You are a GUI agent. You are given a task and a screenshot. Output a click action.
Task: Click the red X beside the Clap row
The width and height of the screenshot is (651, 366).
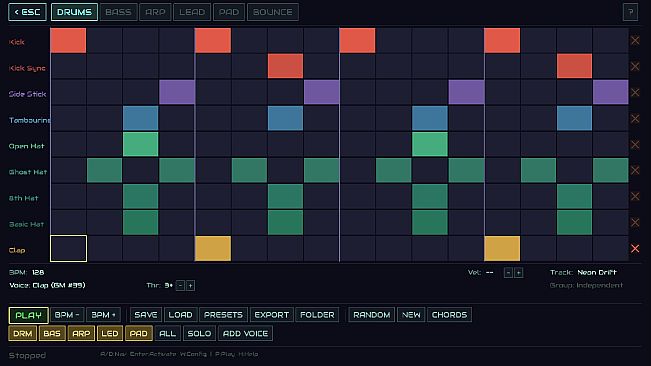(x=635, y=249)
